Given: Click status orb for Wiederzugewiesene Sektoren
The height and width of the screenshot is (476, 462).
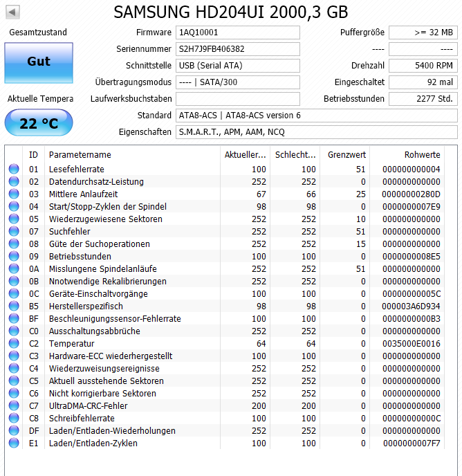Looking at the screenshot, I should 14,219.
